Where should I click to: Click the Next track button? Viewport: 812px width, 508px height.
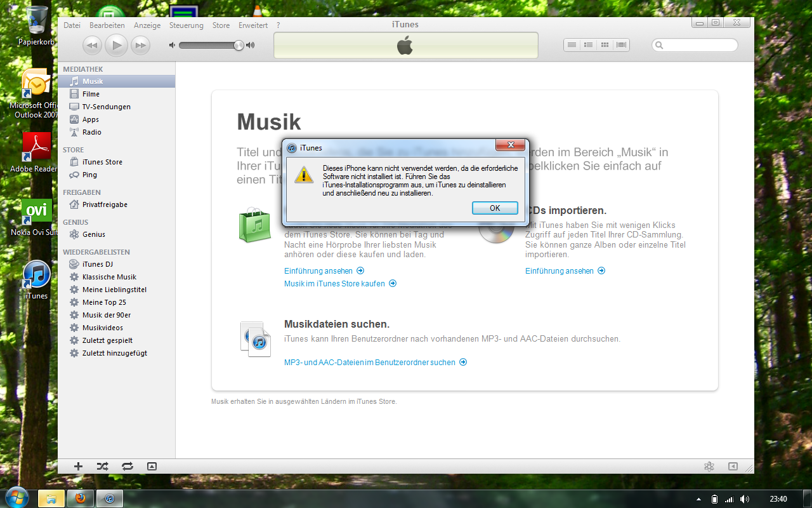[x=140, y=44]
